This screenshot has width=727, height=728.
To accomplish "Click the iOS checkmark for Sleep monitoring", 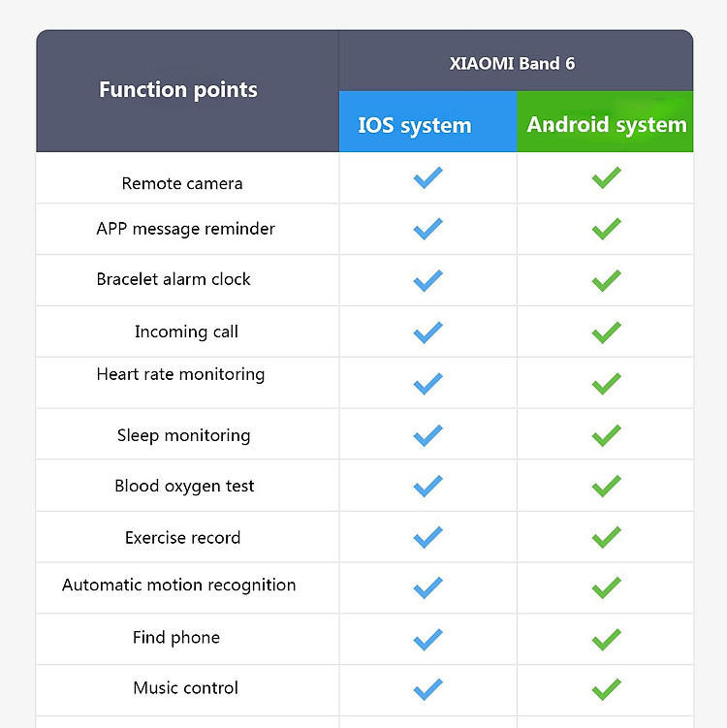I will pos(427,435).
